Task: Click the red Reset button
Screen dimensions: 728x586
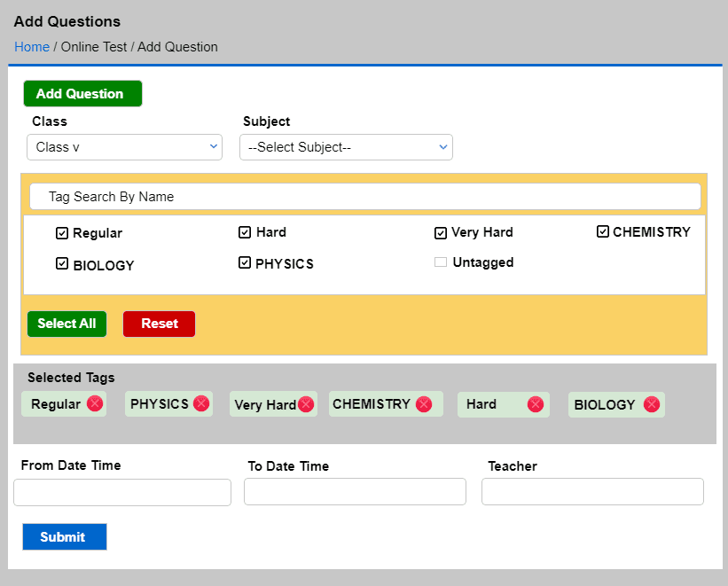Action: click(160, 324)
